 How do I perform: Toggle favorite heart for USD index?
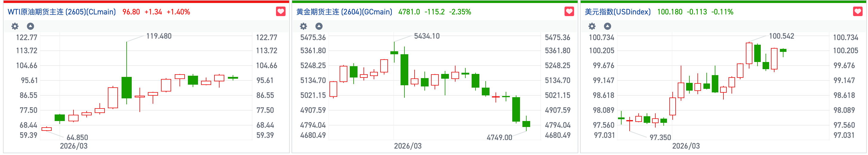click(858, 12)
